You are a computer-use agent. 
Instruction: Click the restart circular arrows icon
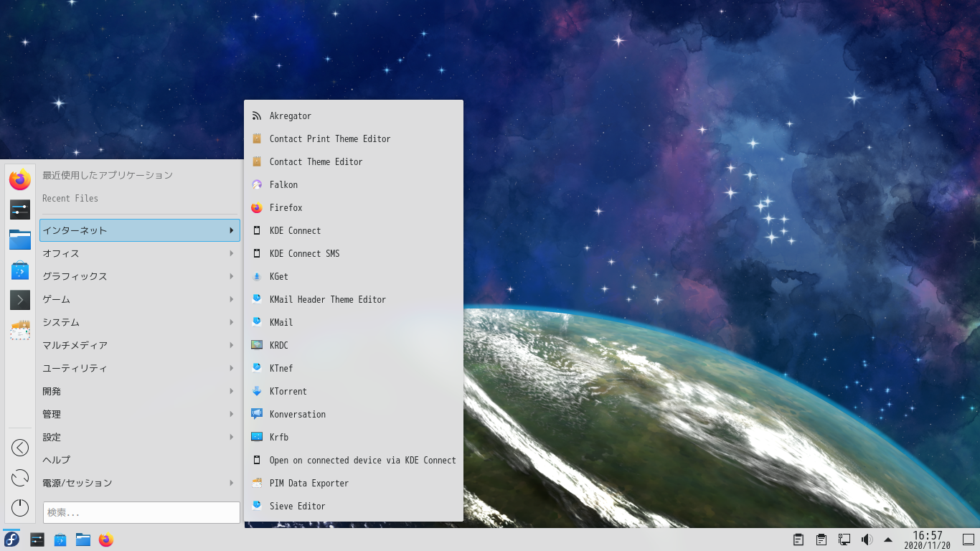coord(20,478)
